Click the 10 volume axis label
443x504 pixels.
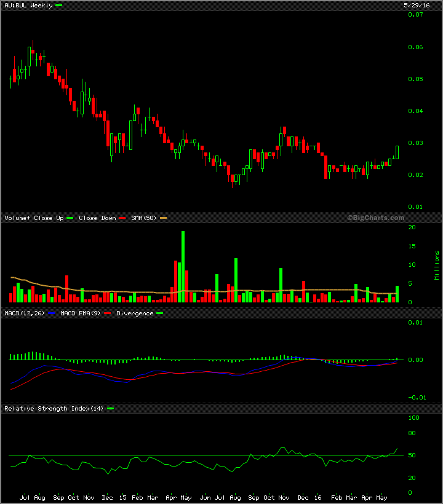412,265
